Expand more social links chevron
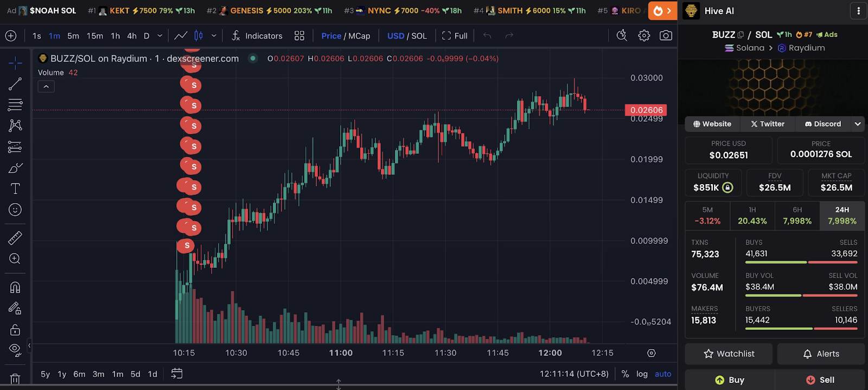This screenshot has height=390, width=868. click(858, 124)
